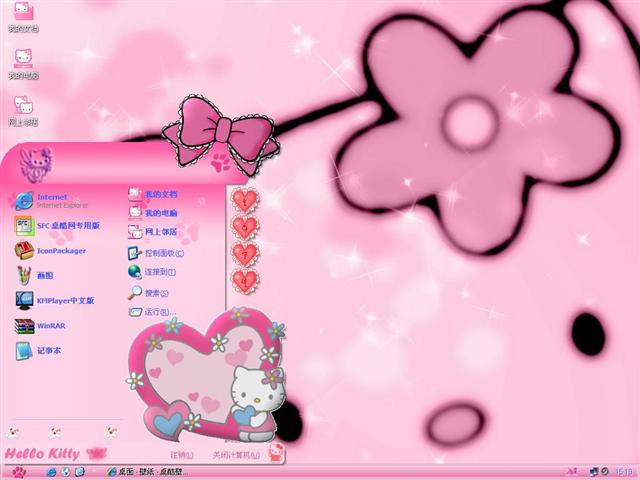Open WinRAR from the start menu
This screenshot has height=480, width=640.
pos(40,326)
